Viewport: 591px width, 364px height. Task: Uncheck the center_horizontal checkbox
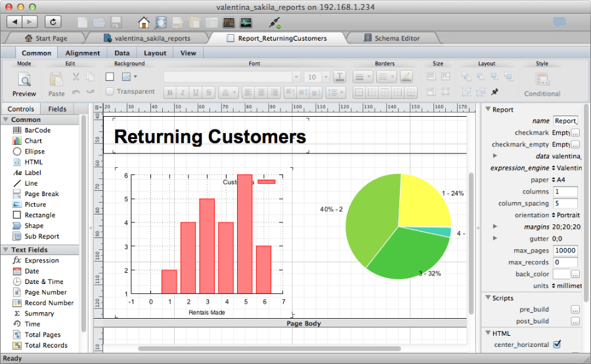(557, 344)
